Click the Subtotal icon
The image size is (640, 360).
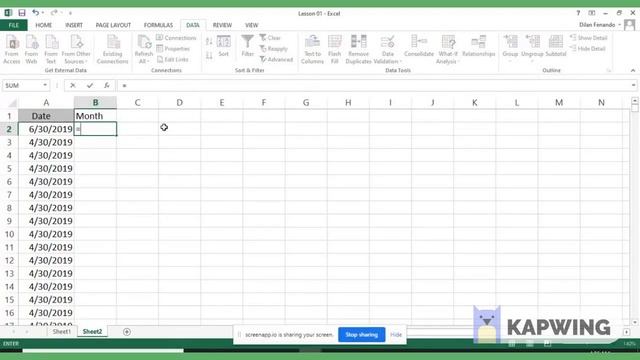556,46
